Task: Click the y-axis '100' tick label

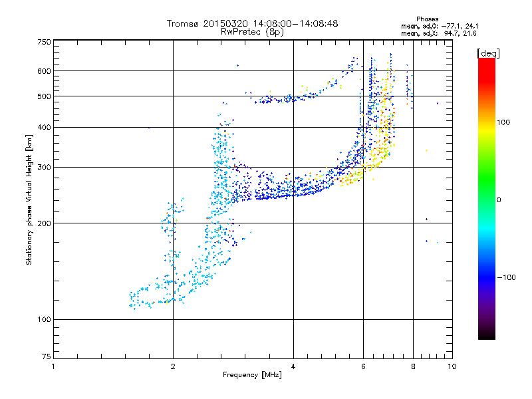Action: pyautogui.click(x=44, y=320)
